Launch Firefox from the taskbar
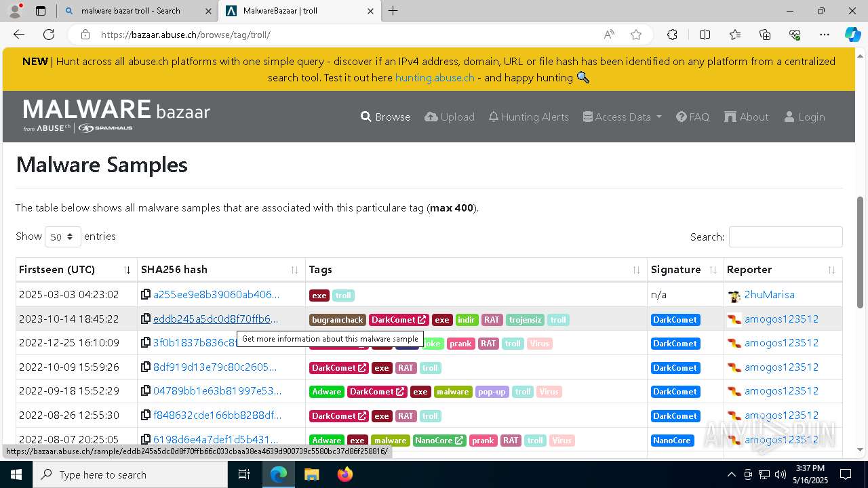Image resolution: width=868 pixels, height=488 pixels. tap(344, 474)
